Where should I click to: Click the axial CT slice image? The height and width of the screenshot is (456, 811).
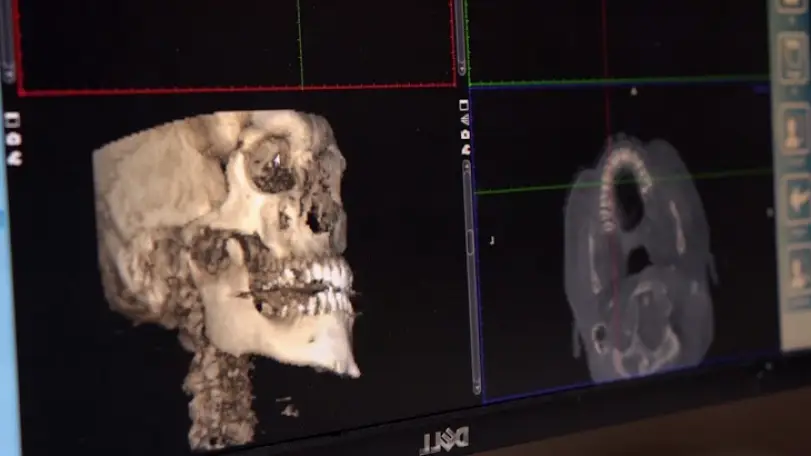pos(639,259)
